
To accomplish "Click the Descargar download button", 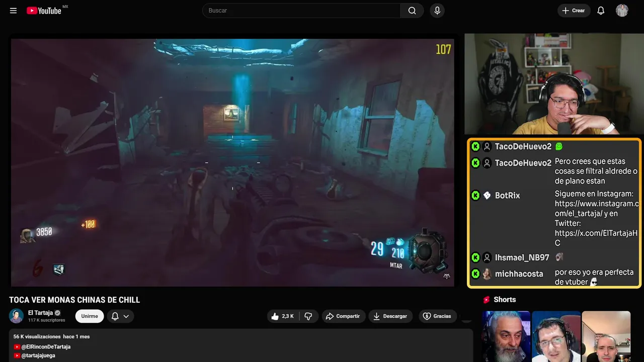I will (x=390, y=316).
